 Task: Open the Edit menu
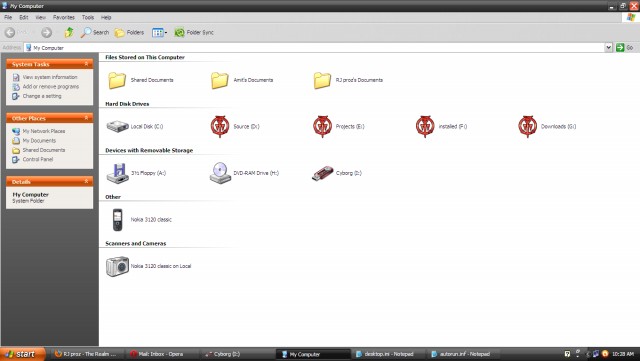(x=24, y=17)
